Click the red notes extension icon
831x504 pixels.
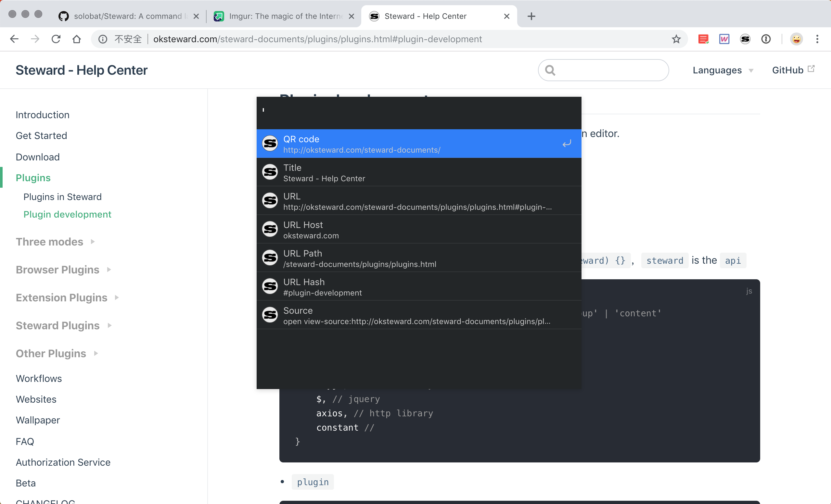pyautogui.click(x=703, y=39)
